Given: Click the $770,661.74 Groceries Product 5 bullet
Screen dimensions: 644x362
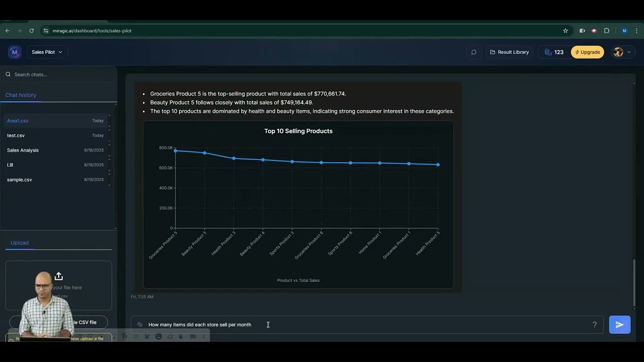Looking at the screenshot, I should [x=248, y=94].
